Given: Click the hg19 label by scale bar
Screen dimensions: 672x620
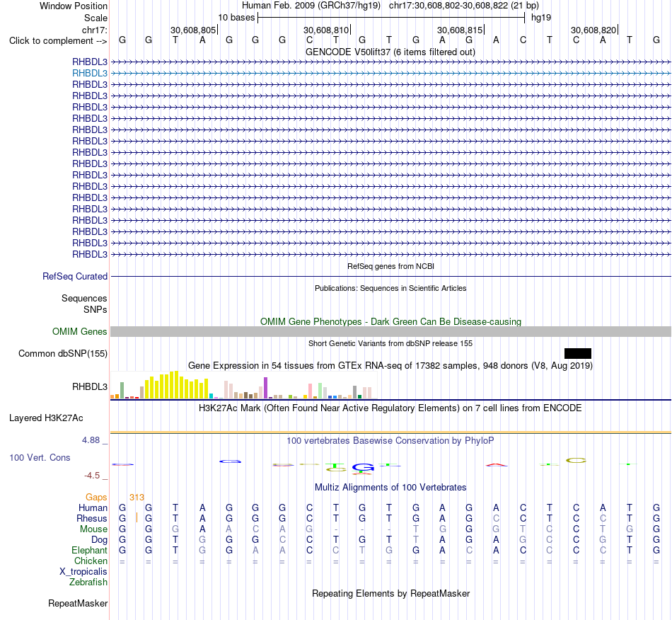Looking at the screenshot, I should pos(541,18).
